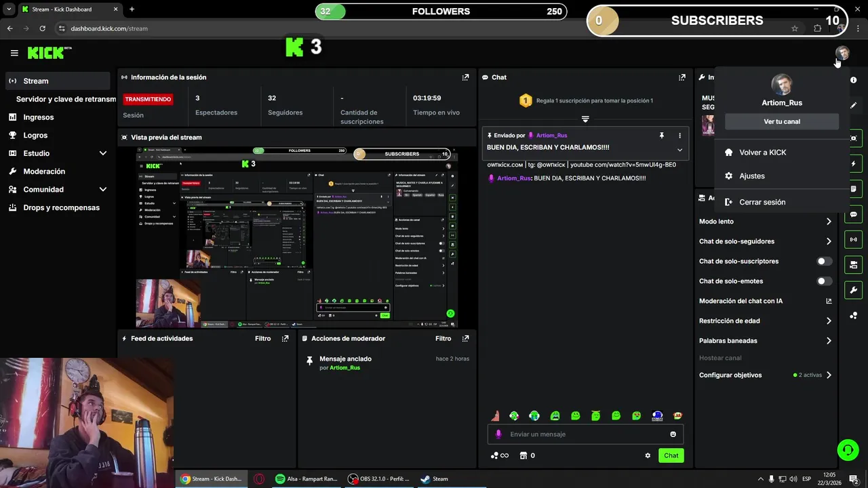Open the three-dot menu on the pinned message
The image size is (868, 488).
click(x=679, y=136)
